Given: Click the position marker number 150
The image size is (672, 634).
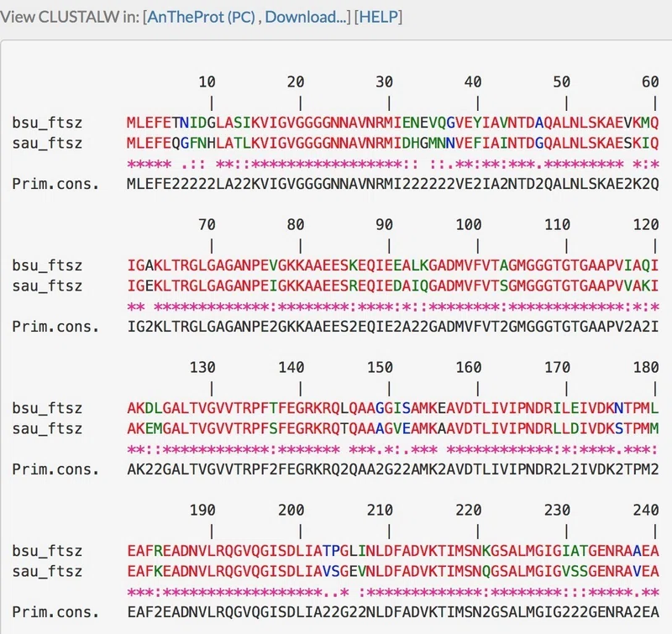Looking at the screenshot, I should coord(381,367).
